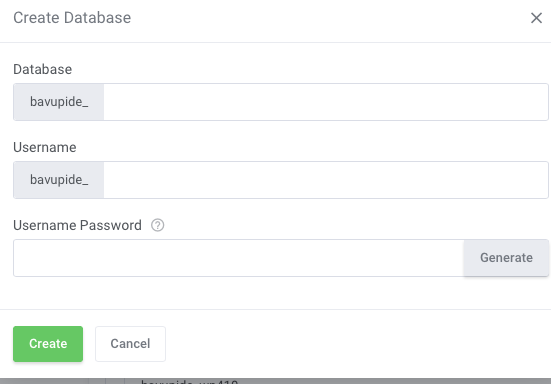Click the bavupide_ prefix beside Username field
551x384 pixels.
pyautogui.click(x=59, y=180)
